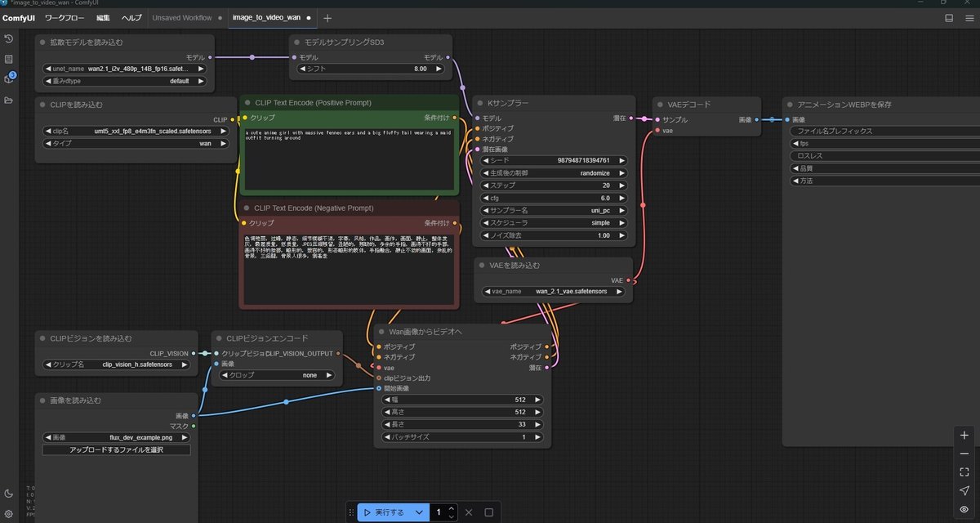Open the model library cube icon

click(x=9, y=79)
